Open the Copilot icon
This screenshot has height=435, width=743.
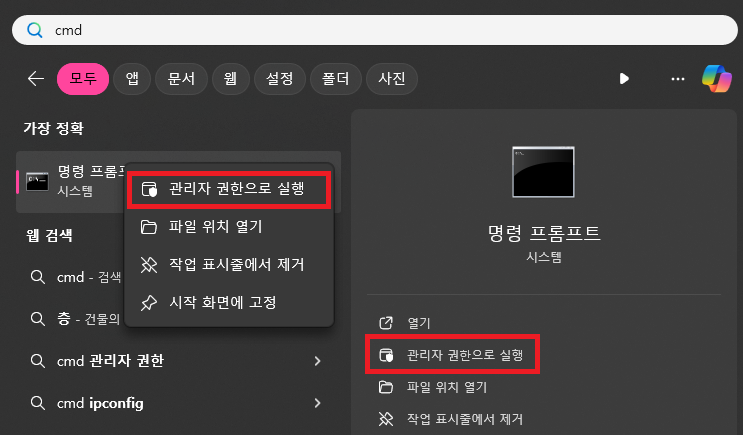tap(716, 79)
